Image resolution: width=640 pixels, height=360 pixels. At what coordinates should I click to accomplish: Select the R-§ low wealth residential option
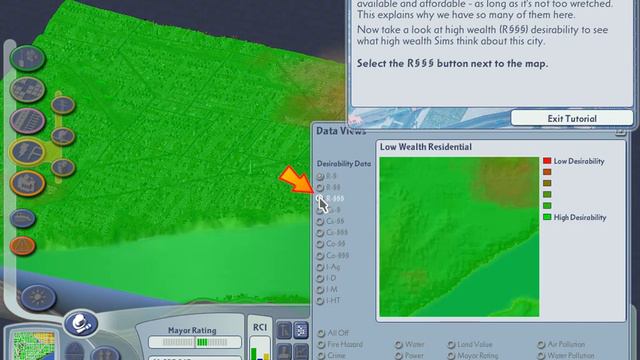[x=327, y=176]
